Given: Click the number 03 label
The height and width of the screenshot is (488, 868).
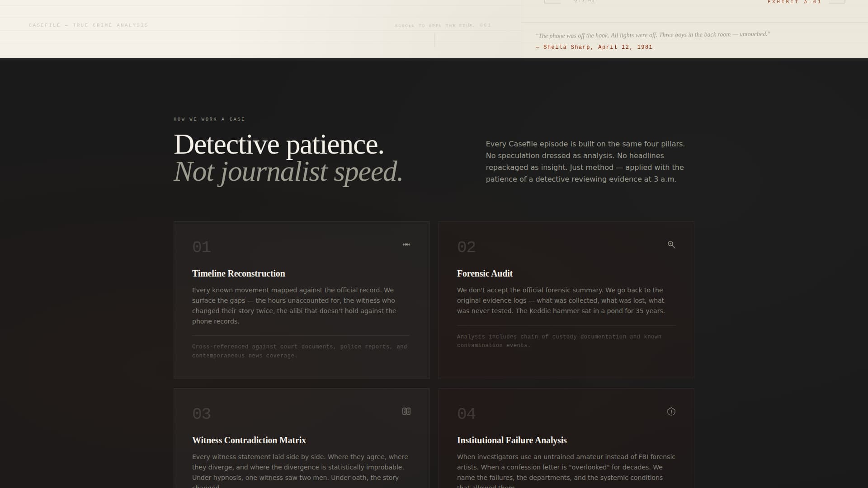Looking at the screenshot, I should (202, 414).
